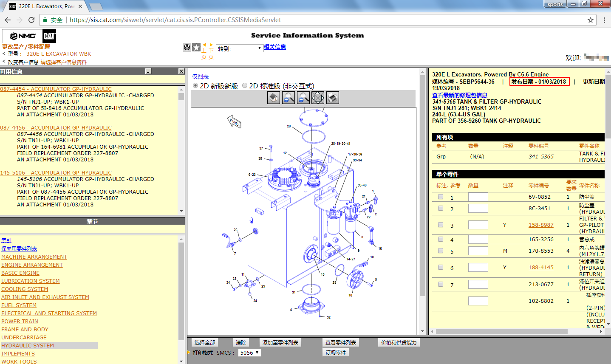This screenshot has width=611, height=364.
Task: Go to next page (下页)
Action: 211,51
